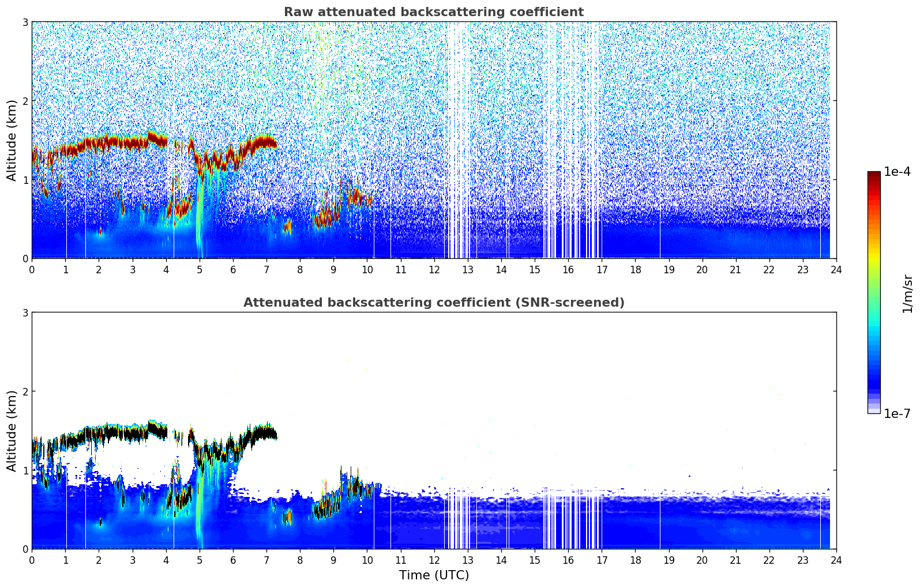920x588 pixels.
Task: Click time tick '13' under the SNR-screened plot
Action: pos(468,560)
